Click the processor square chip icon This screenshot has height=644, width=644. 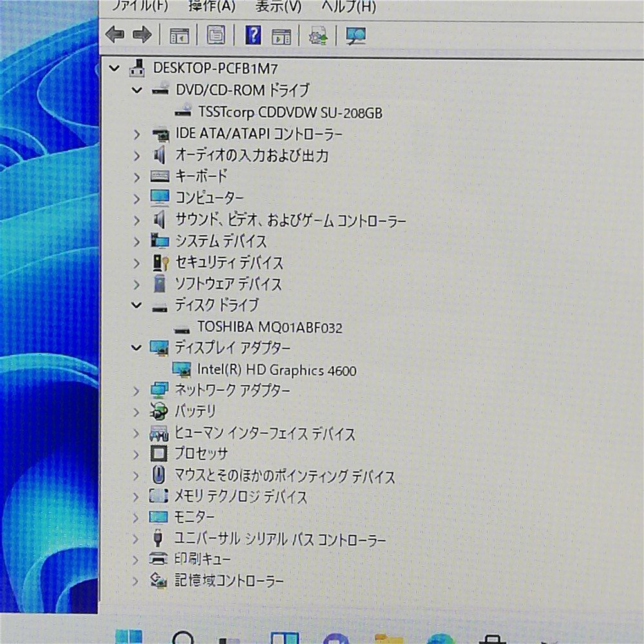pyautogui.click(x=159, y=454)
